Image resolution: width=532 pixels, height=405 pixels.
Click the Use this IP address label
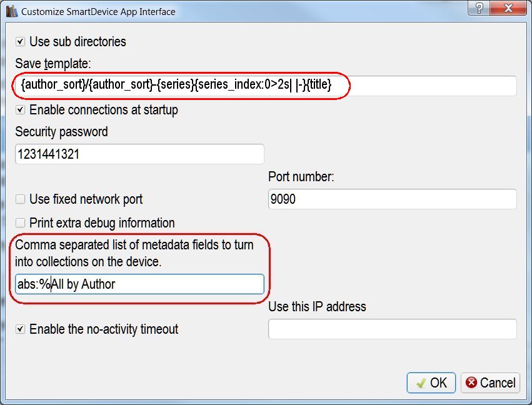(317, 307)
